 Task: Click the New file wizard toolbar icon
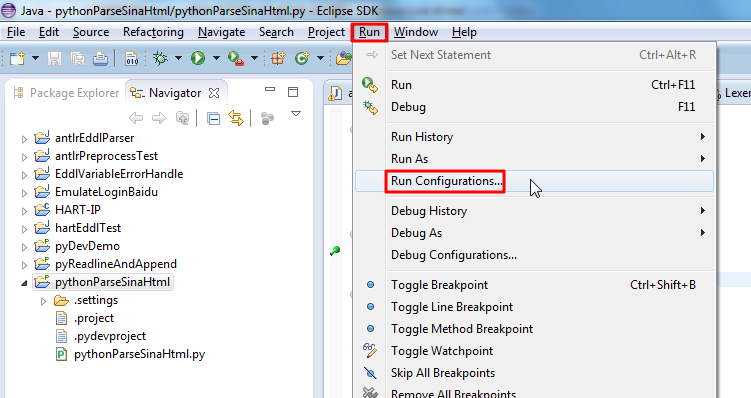point(17,58)
